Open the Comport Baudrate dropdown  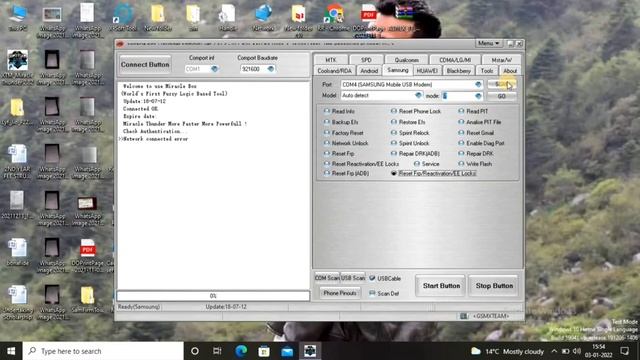[271, 69]
